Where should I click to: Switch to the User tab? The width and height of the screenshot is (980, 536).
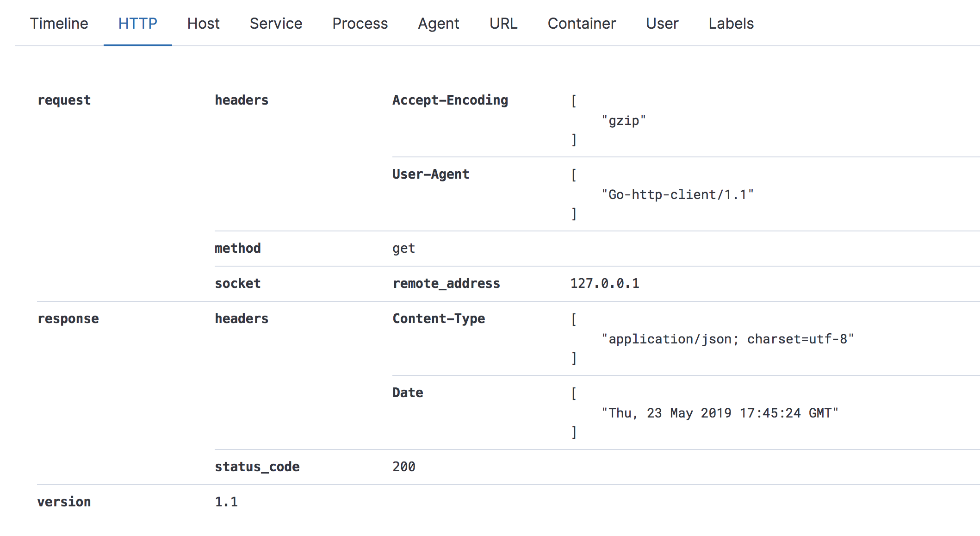[x=663, y=23]
